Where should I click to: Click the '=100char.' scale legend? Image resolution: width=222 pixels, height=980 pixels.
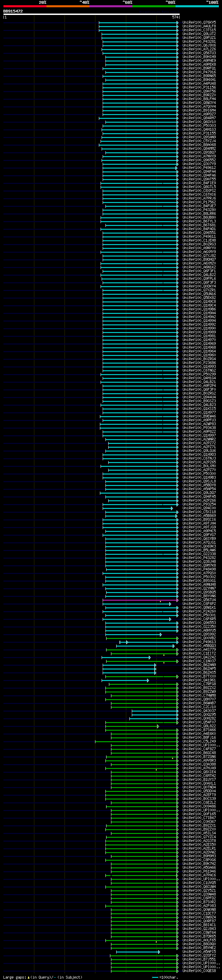coord(165,977)
